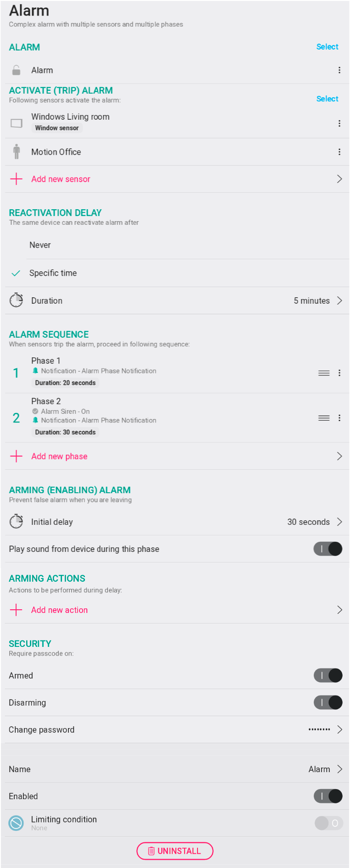Image resolution: width=350 pixels, height=868 pixels.
Task: Click Select link in Alarm section
Action: click(x=327, y=47)
